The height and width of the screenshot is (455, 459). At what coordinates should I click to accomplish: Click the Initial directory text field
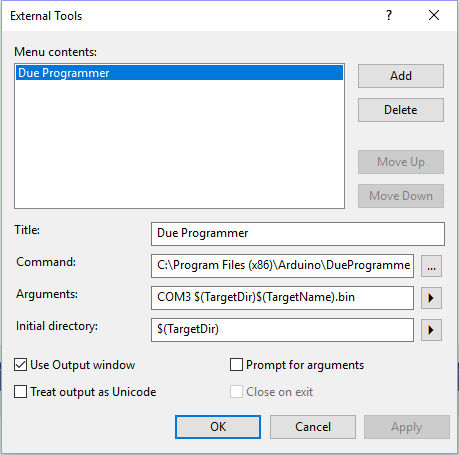click(x=282, y=330)
